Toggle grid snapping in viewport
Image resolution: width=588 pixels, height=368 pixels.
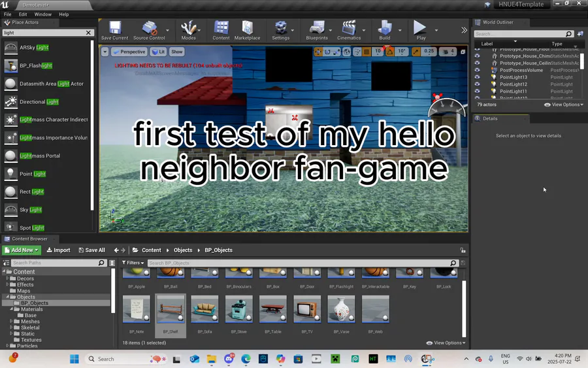click(367, 52)
